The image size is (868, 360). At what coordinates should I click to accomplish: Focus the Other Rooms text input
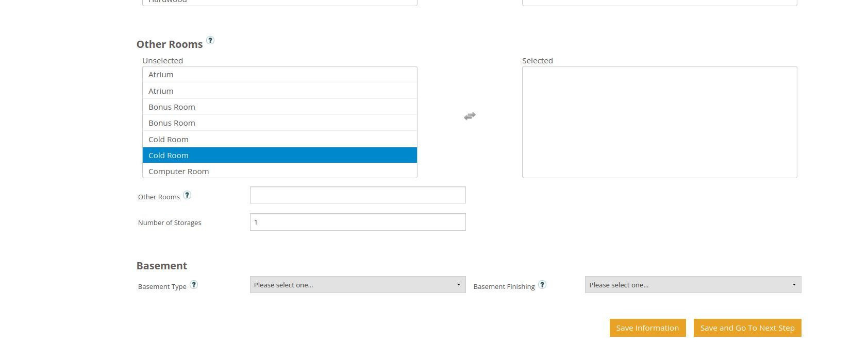(x=357, y=195)
